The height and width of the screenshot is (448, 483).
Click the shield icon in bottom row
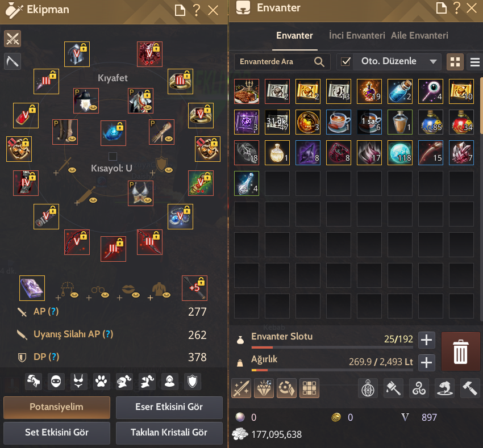click(x=192, y=382)
